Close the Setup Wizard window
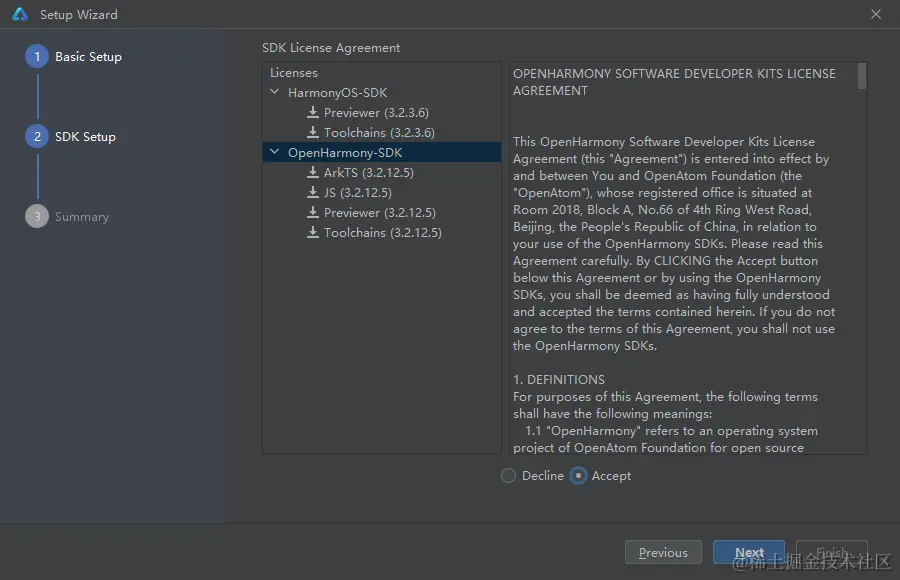900x580 pixels. tap(876, 14)
